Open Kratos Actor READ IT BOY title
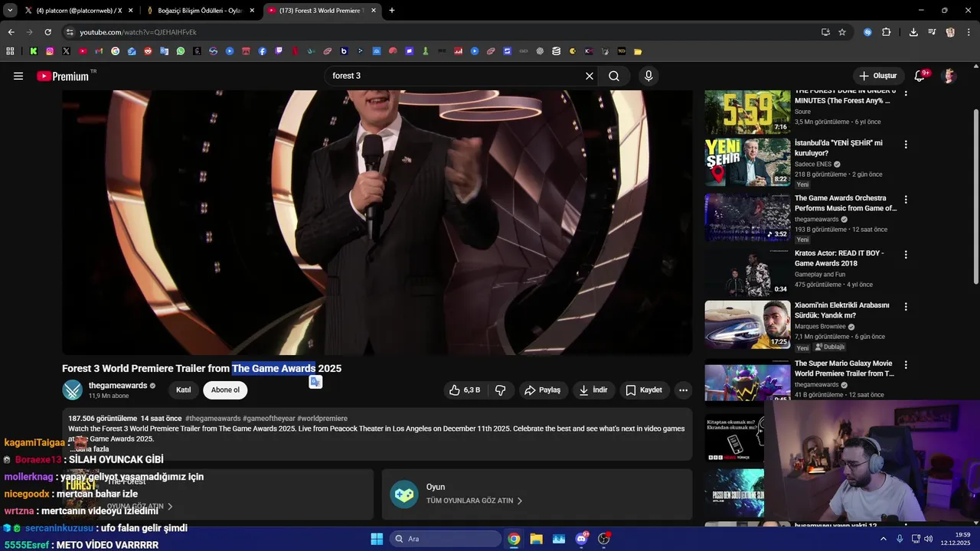This screenshot has height=551, width=980. point(840,258)
